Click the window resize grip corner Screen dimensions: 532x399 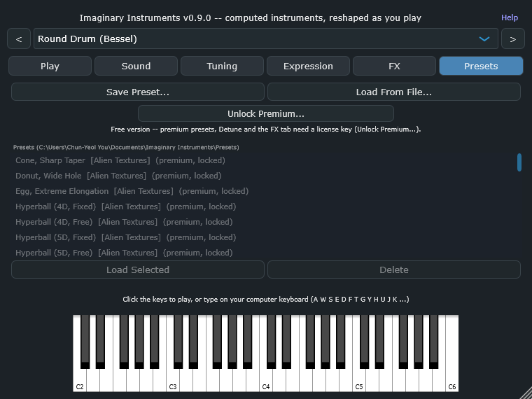(526, 393)
